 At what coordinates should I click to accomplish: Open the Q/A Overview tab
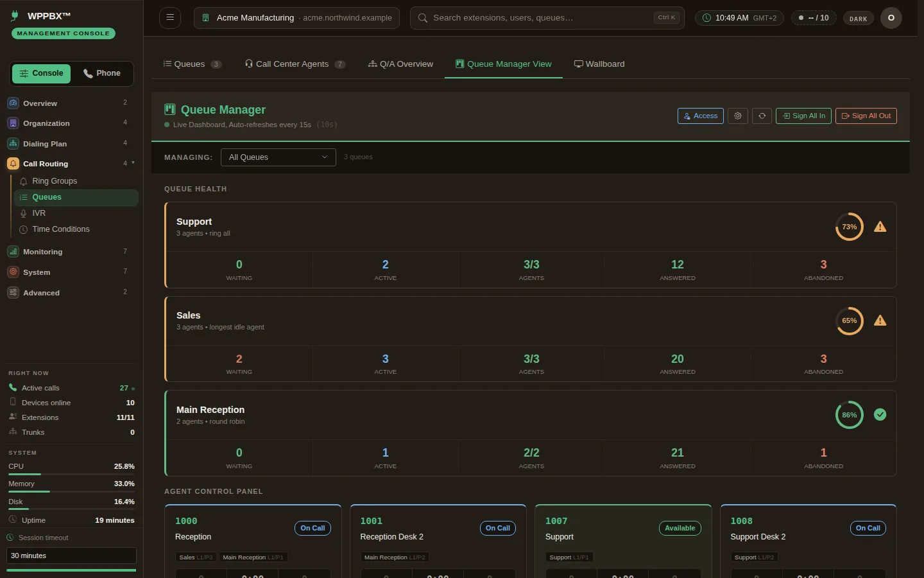click(x=400, y=64)
